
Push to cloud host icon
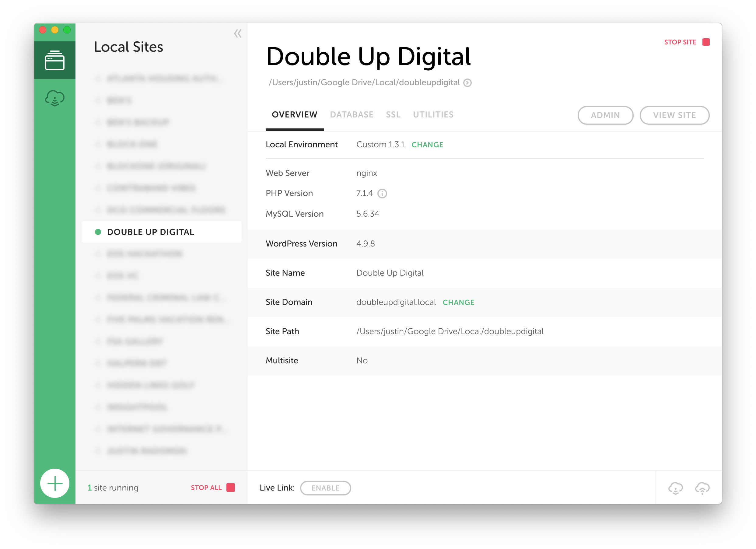click(x=702, y=488)
